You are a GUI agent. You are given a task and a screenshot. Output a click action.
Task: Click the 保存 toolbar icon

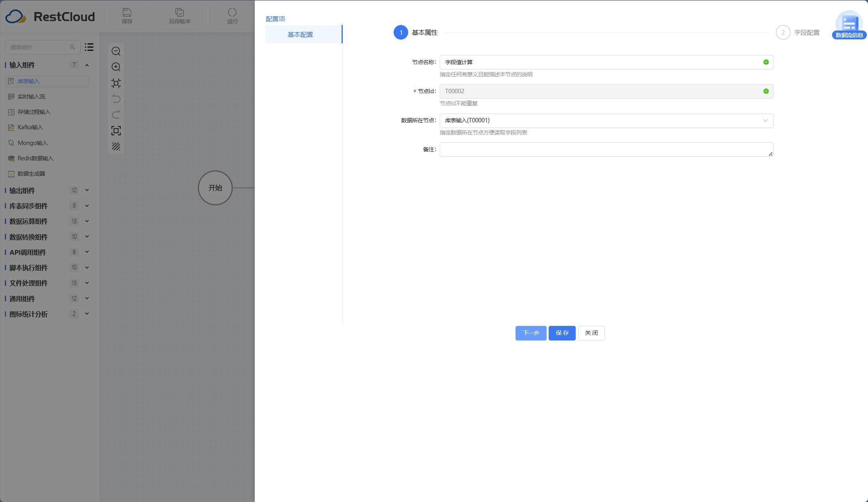[x=127, y=16]
